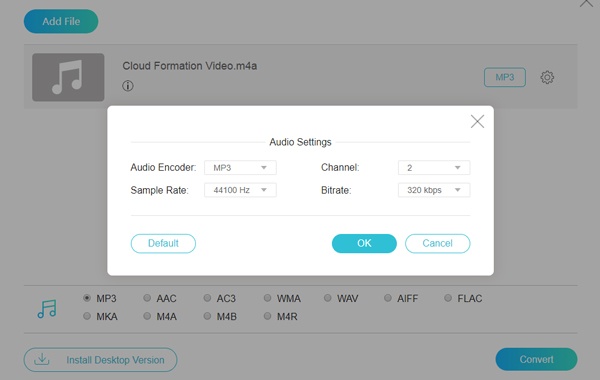The image size is (600, 380).
Task: Select the AAC format radio button
Action: coord(147,298)
